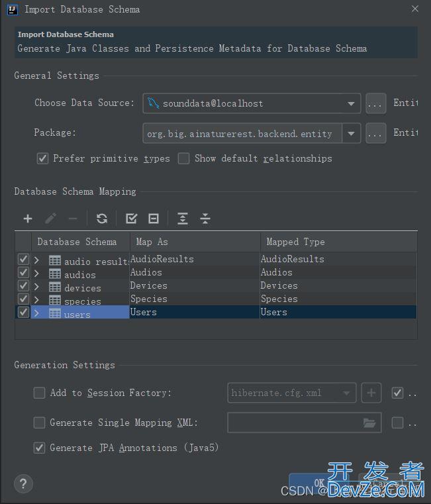Click the Remove minus toolbar icon

(73, 219)
